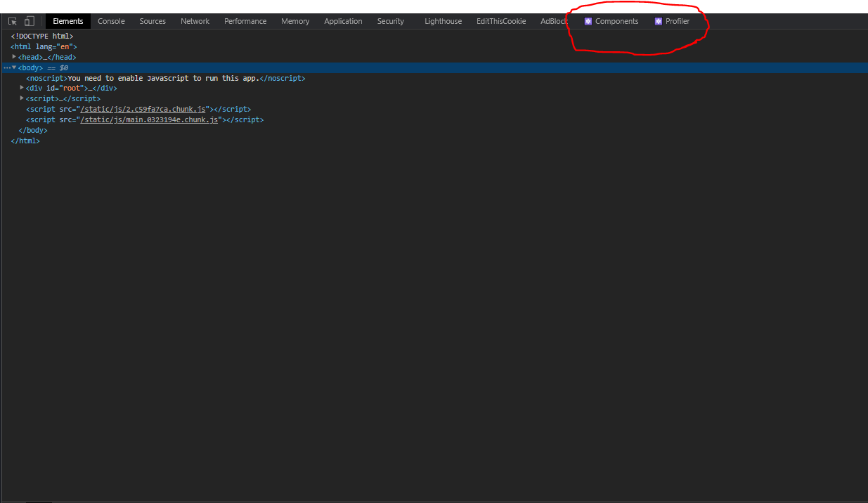This screenshot has height=503, width=868.
Task: Select the Memory tab
Action: 295,21
